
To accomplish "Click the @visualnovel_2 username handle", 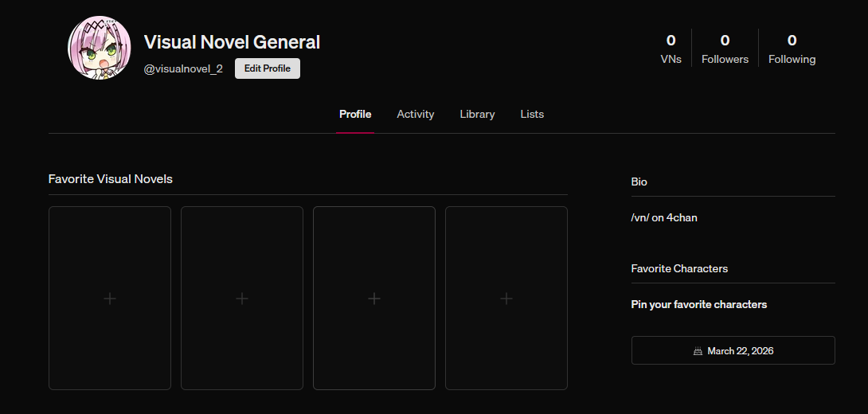I will click(183, 68).
